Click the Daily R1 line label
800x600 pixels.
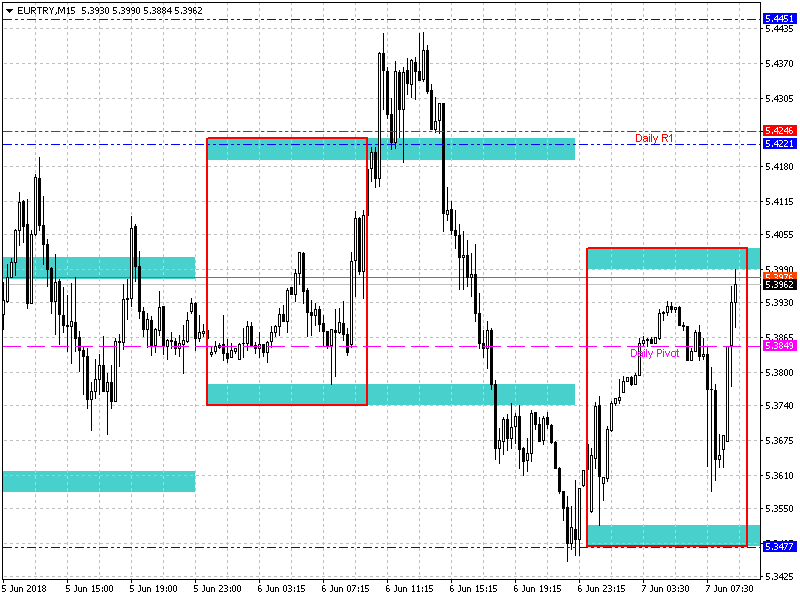[x=654, y=138]
